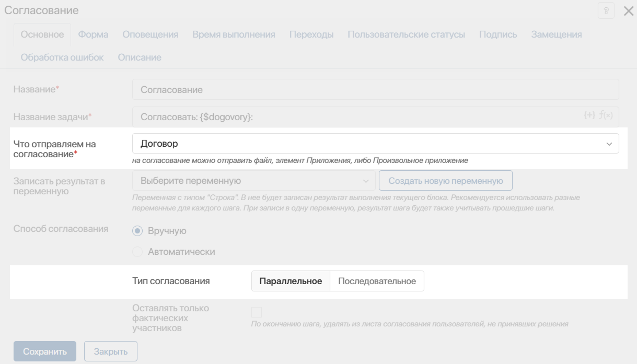Click the Название задачи input field
637x364 pixels.
point(376,117)
